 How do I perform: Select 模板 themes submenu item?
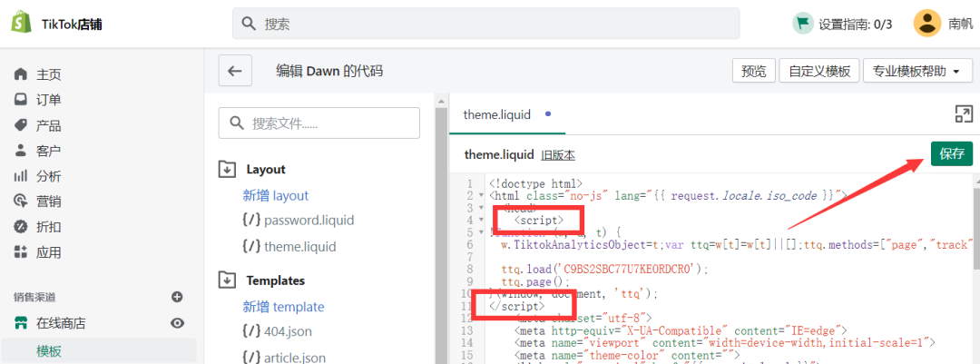(x=49, y=351)
